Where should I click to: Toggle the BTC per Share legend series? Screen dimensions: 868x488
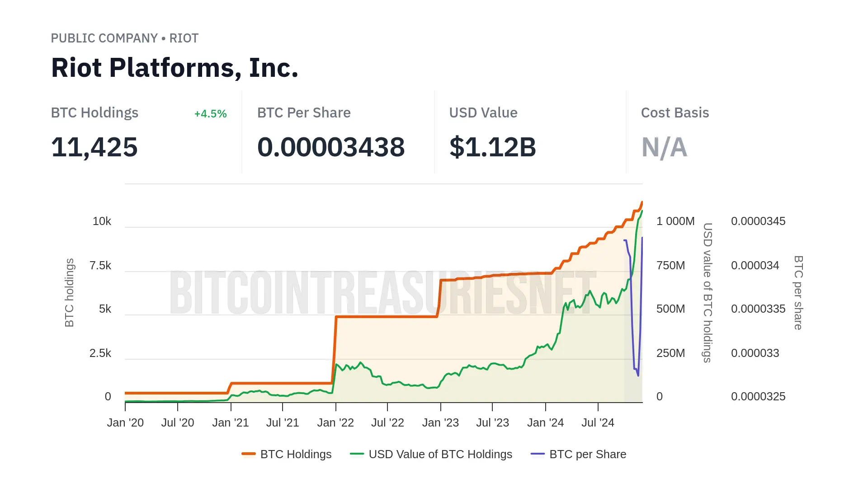click(x=588, y=454)
